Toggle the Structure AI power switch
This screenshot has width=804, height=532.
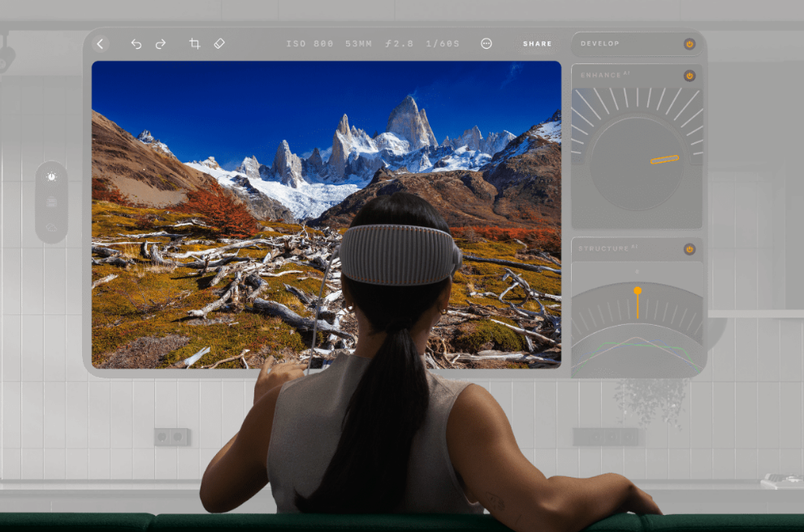(x=689, y=249)
